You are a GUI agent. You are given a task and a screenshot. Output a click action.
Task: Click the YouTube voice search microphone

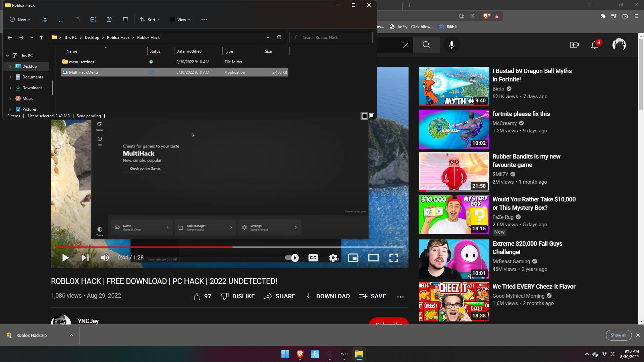click(x=452, y=45)
